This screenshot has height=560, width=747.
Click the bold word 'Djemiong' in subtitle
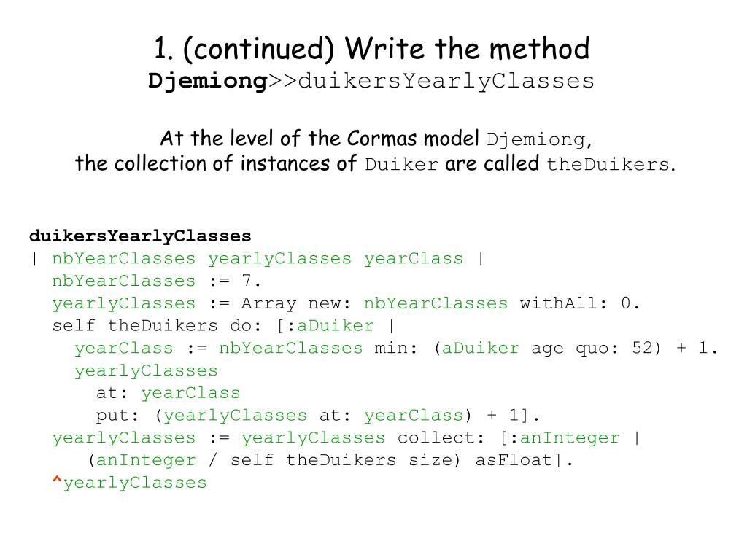[208, 82]
